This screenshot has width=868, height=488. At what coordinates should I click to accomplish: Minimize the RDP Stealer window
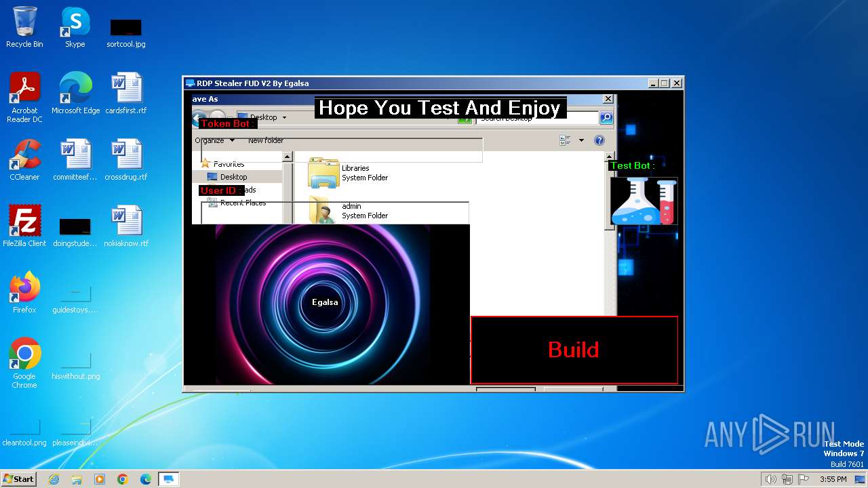(x=652, y=83)
